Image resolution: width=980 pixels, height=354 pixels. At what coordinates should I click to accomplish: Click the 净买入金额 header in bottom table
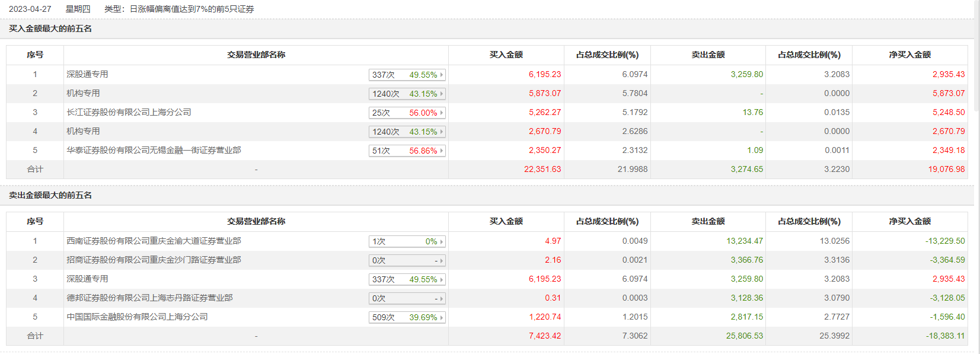(909, 221)
